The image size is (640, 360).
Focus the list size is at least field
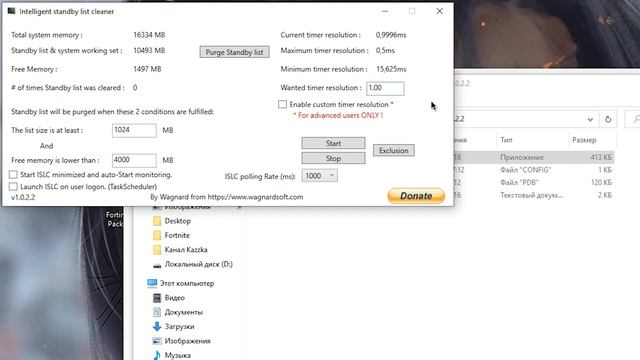point(134,130)
